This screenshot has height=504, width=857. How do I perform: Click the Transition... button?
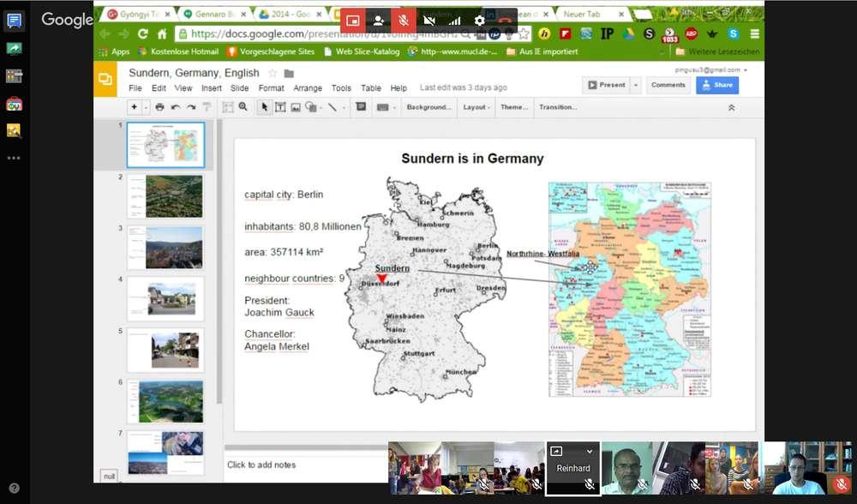[558, 107]
